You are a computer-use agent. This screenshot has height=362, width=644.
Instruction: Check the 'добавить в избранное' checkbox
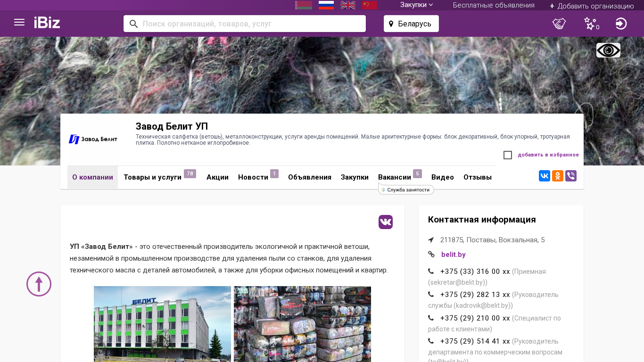pos(508,155)
